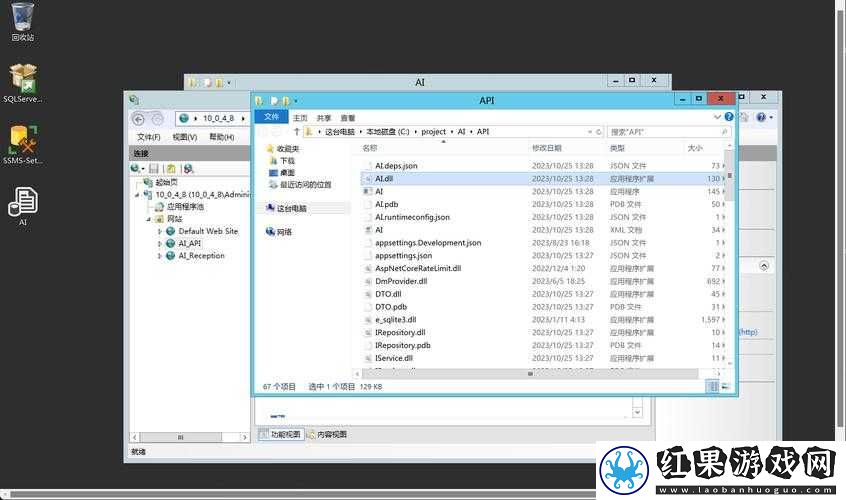Screen dimensions: 846x500
Task: Click the Favorites star item in navigation pane
Action: point(283,149)
